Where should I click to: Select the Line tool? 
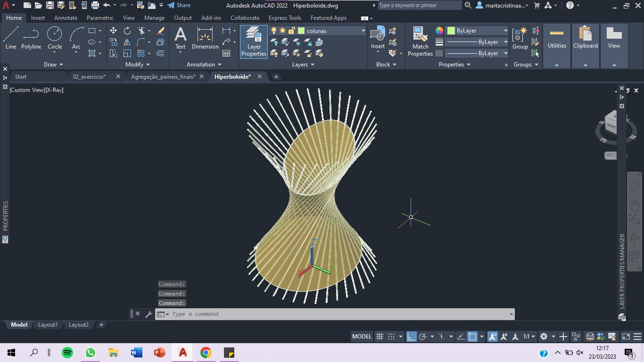11,38
